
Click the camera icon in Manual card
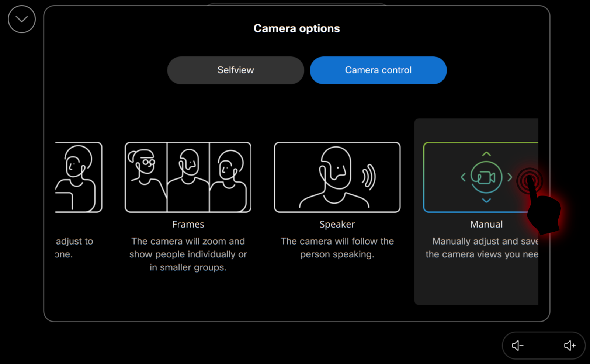tap(486, 177)
